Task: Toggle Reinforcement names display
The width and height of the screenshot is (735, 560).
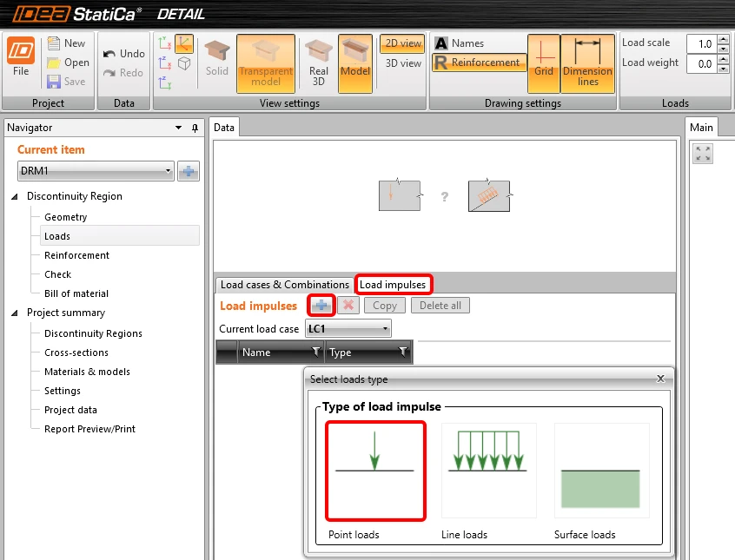Action: 479,63
